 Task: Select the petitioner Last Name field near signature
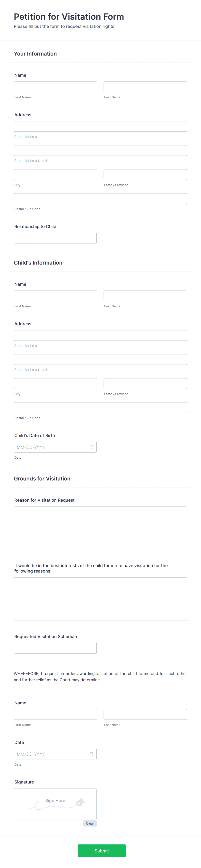coord(145,714)
